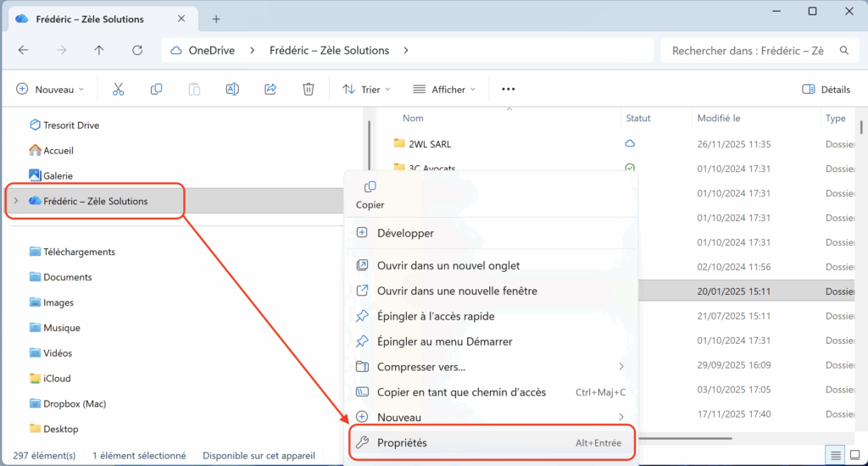Expand the Frédéric – Zèle Solutions tree node
This screenshot has height=466, width=868.
point(16,201)
